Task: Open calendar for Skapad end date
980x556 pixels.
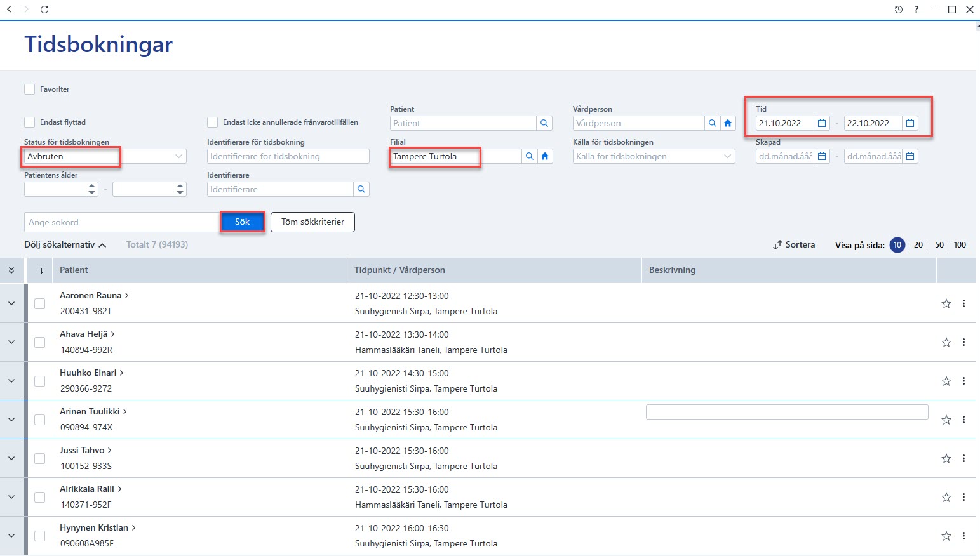Action: [910, 156]
